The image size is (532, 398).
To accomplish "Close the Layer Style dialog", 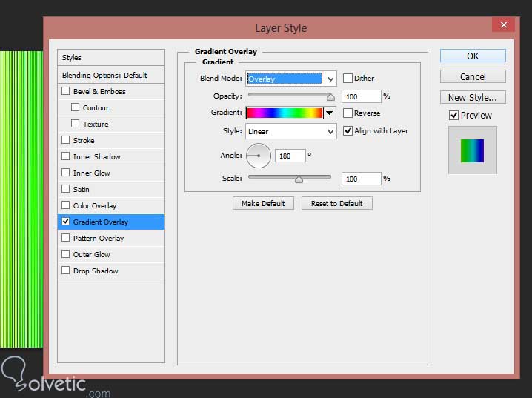I will (x=504, y=24).
